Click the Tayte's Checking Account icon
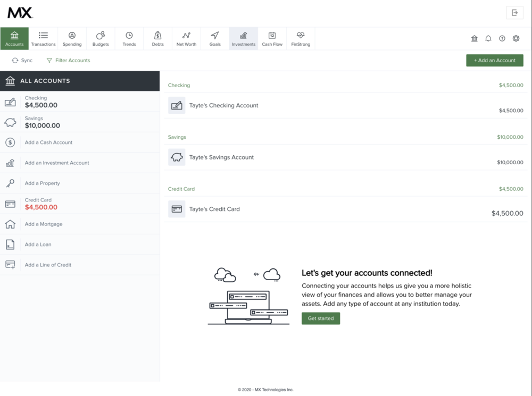The width and height of the screenshot is (532, 396). pyautogui.click(x=177, y=105)
